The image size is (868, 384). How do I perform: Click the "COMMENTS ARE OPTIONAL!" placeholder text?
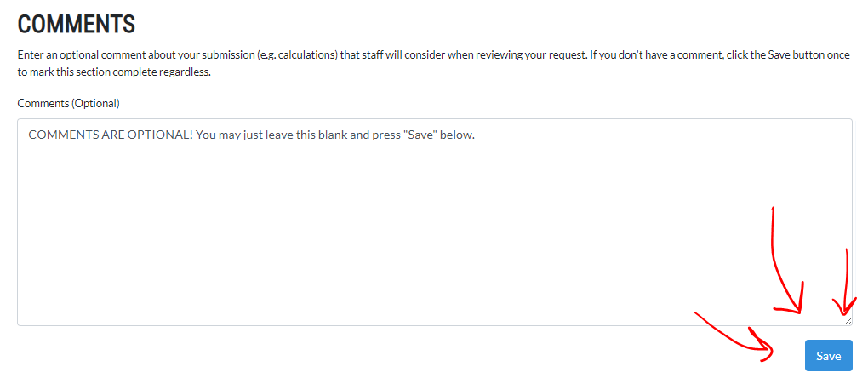[110, 135]
